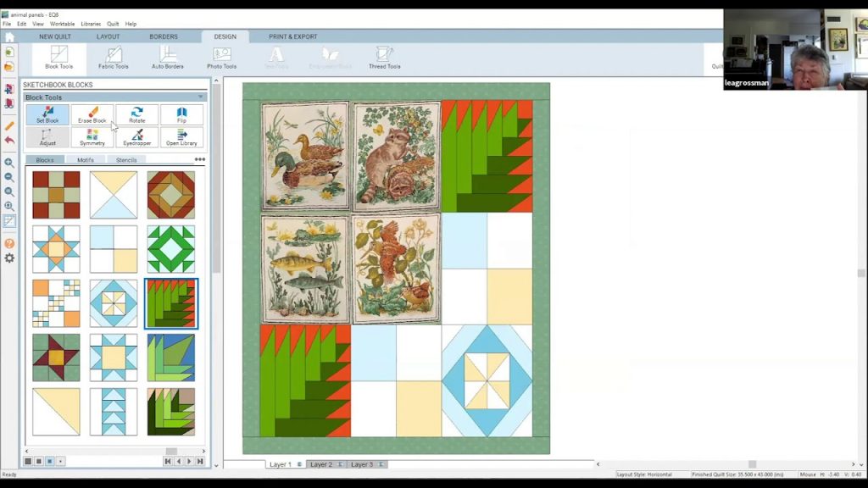
Task: Go to previous block in sketchbook
Action: [x=178, y=461]
